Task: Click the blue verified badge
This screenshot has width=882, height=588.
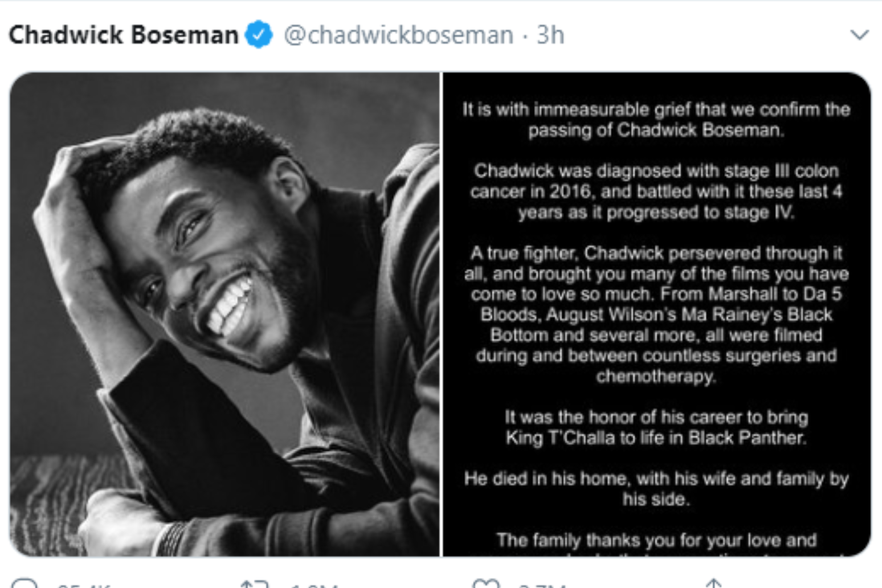Action: coord(259,35)
